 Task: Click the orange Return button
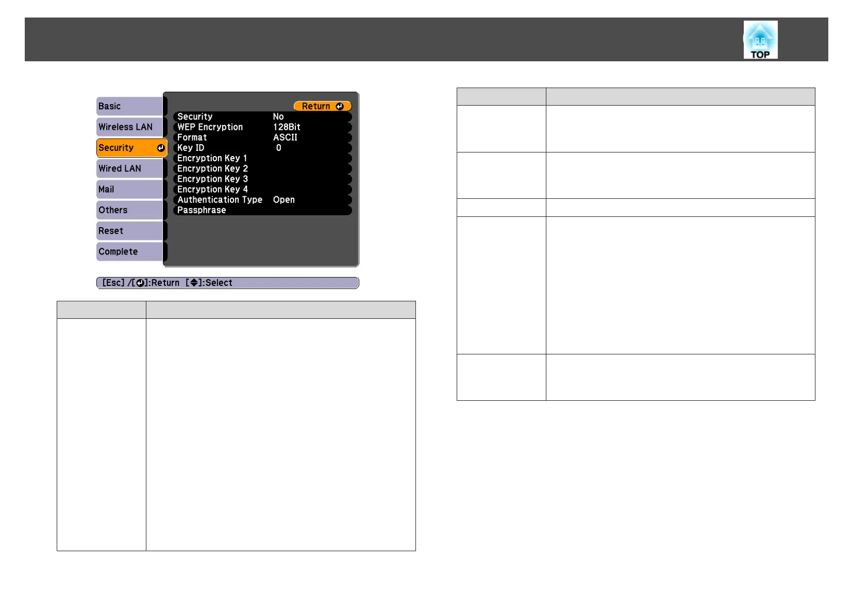coord(323,106)
